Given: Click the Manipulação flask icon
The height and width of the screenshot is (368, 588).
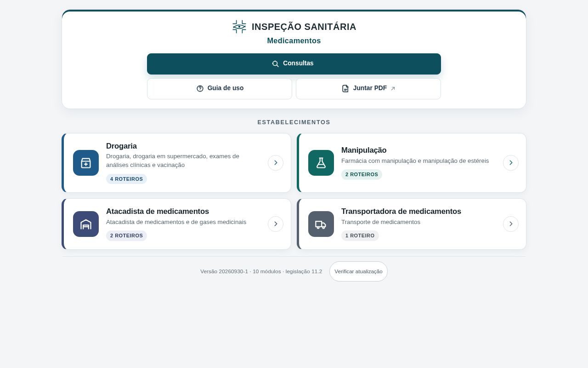Looking at the screenshot, I should 321,163.
